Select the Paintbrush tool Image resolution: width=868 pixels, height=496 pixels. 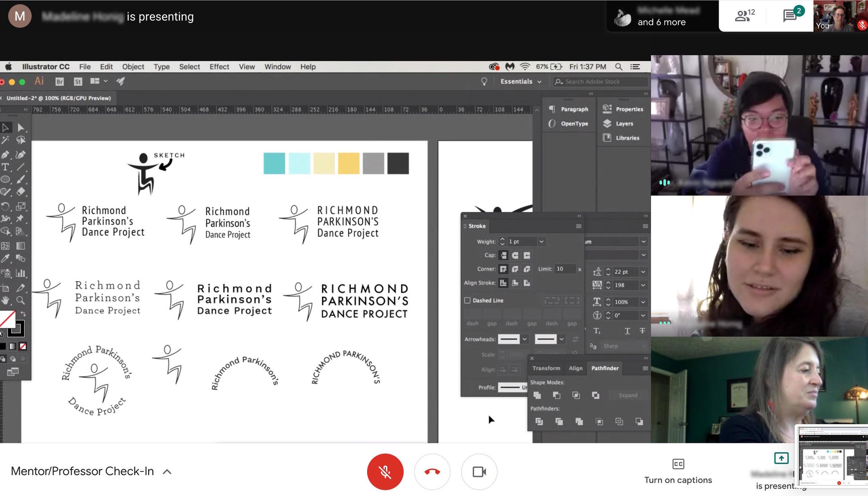[20, 180]
